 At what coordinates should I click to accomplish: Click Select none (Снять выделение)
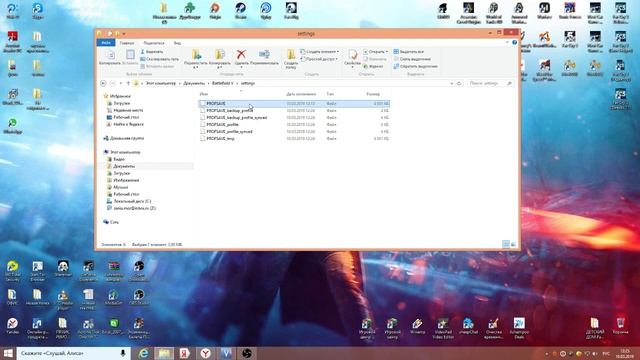pyautogui.click(x=412, y=59)
